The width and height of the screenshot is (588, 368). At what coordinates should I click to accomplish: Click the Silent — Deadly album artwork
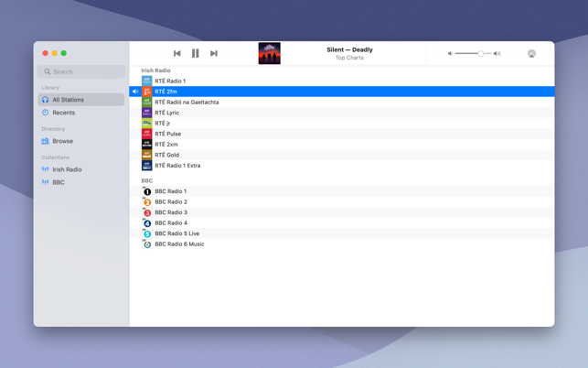(x=269, y=53)
